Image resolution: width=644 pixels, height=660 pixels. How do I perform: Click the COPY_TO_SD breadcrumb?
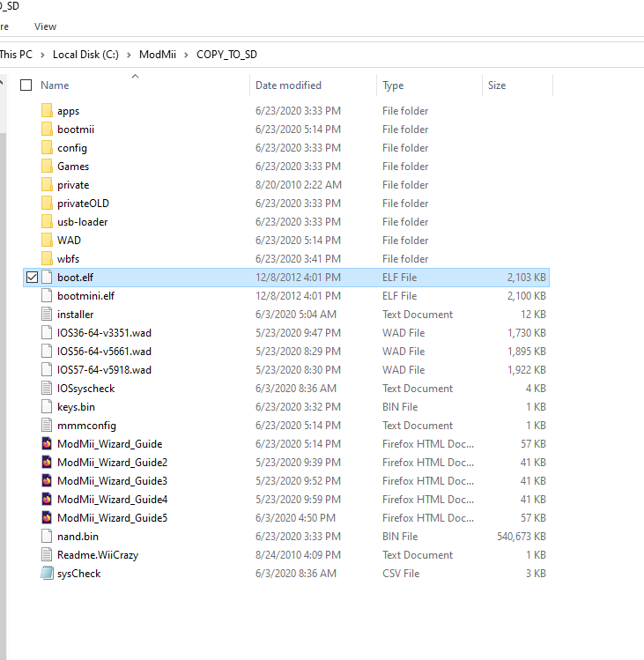227,55
